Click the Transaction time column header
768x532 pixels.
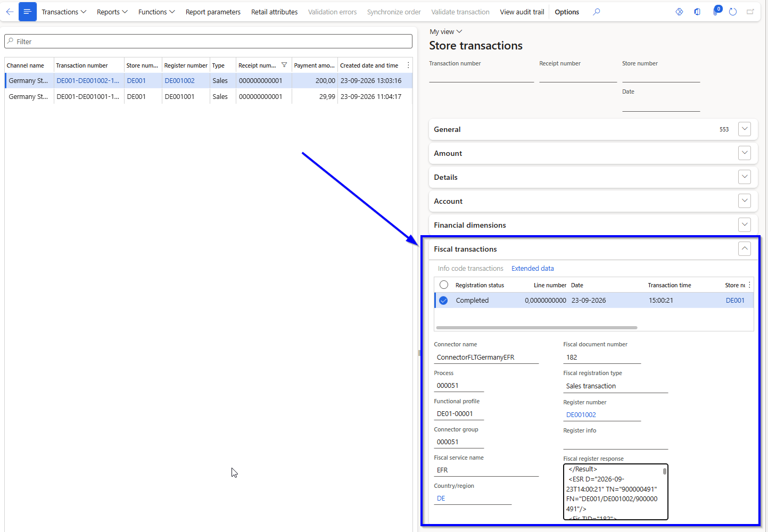point(670,285)
